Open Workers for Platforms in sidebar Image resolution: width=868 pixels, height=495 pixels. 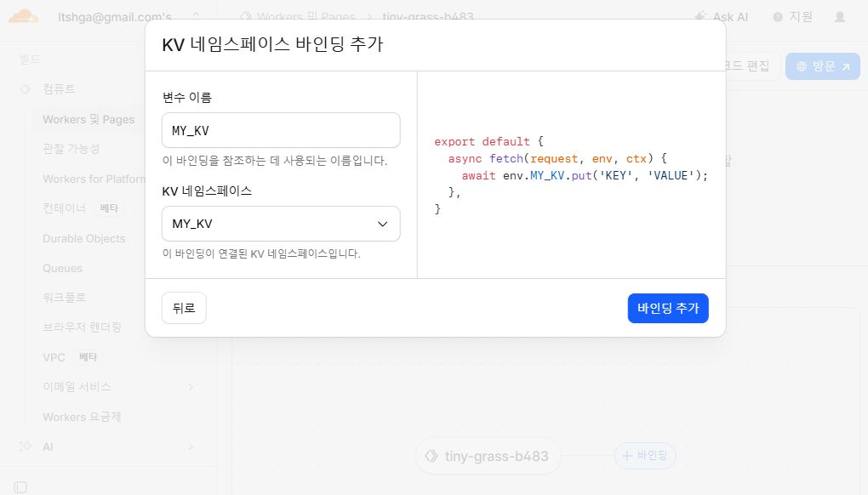[94, 179]
